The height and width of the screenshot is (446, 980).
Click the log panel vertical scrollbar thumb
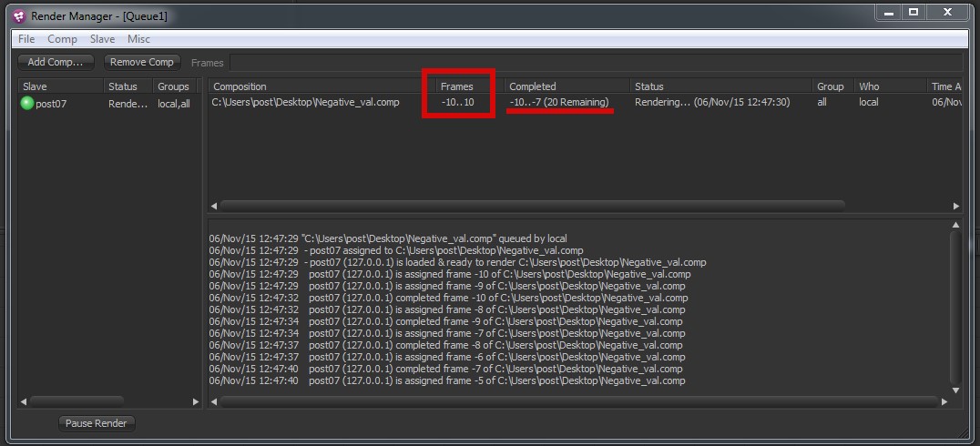(955, 307)
